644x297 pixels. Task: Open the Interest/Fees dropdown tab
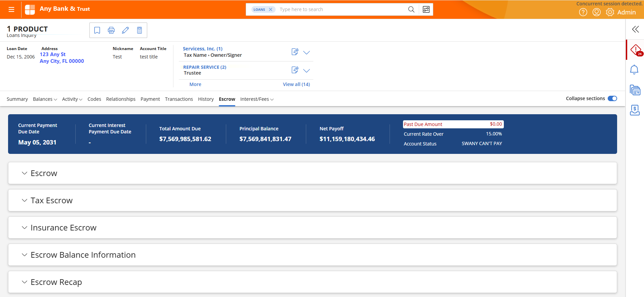257,99
